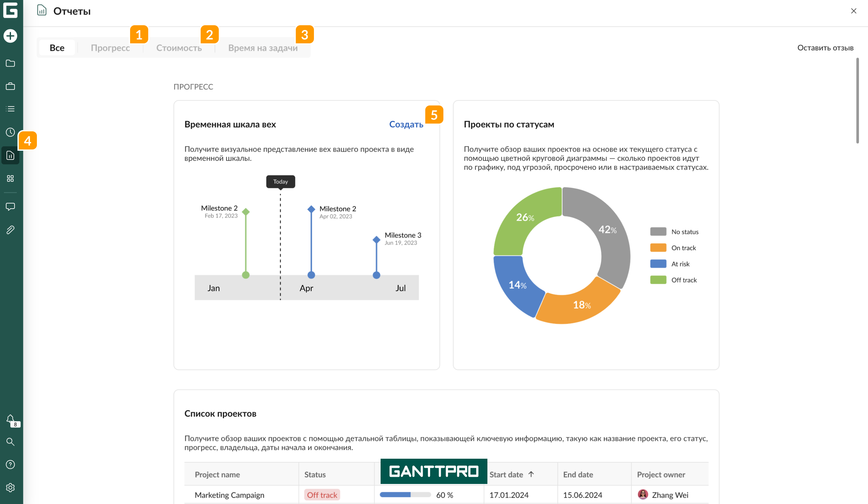Open the time log clock icon
The height and width of the screenshot is (504, 868).
[x=10, y=132]
